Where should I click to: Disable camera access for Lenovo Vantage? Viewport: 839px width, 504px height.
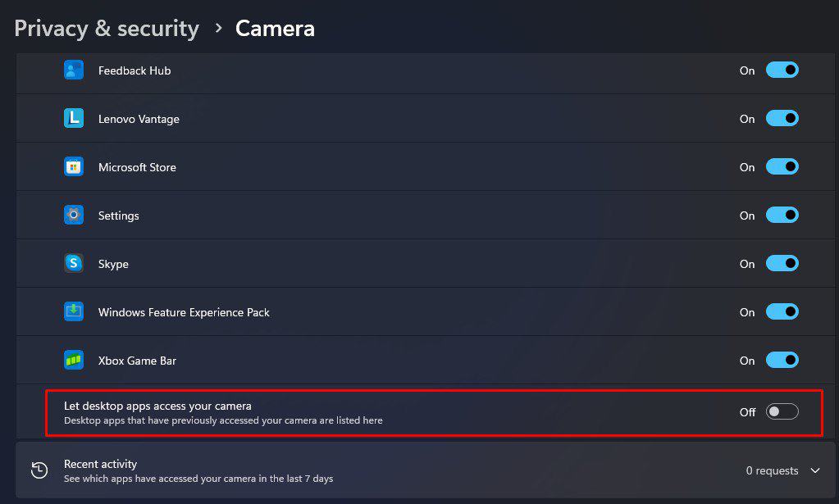[782, 119]
